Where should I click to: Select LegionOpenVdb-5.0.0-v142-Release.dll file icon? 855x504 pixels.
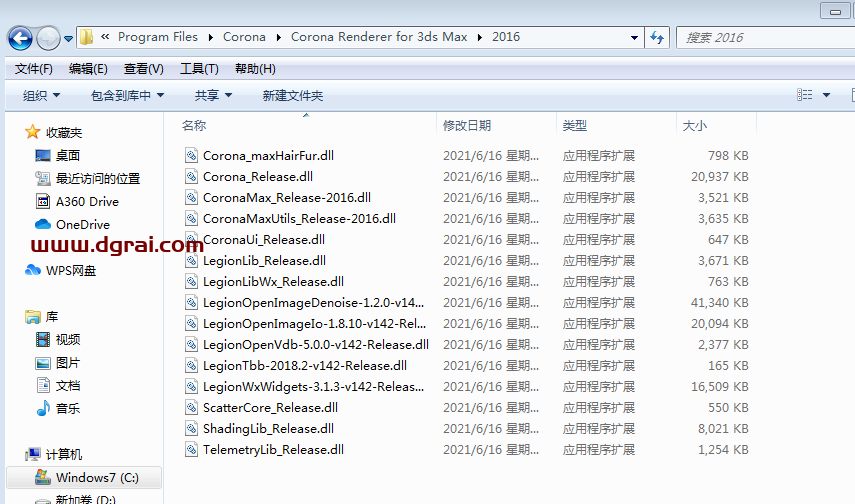[x=191, y=345]
